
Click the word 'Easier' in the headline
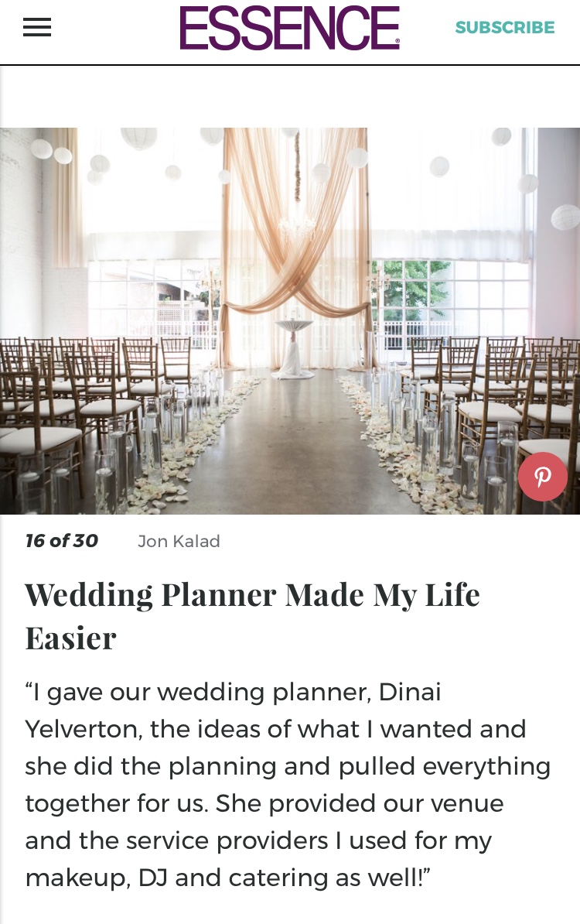(x=70, y=638)
